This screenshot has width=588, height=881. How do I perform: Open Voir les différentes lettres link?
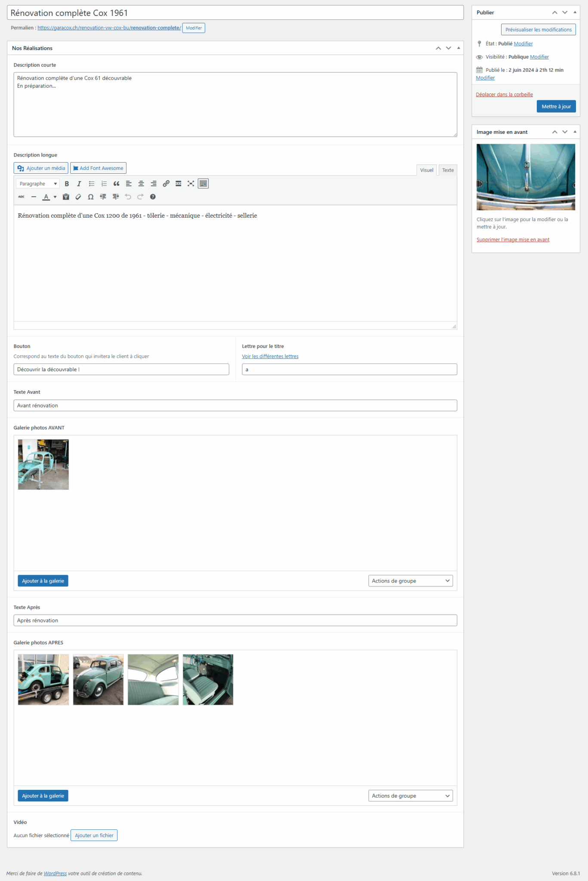[270, 356]
